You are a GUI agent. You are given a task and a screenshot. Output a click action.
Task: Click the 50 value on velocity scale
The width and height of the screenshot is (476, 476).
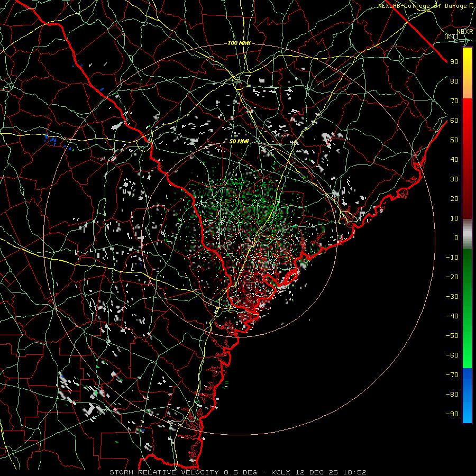(454, 140)
